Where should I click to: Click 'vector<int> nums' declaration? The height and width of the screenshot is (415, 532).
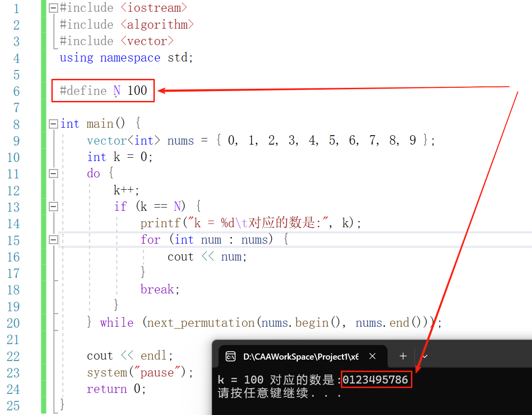140,140
